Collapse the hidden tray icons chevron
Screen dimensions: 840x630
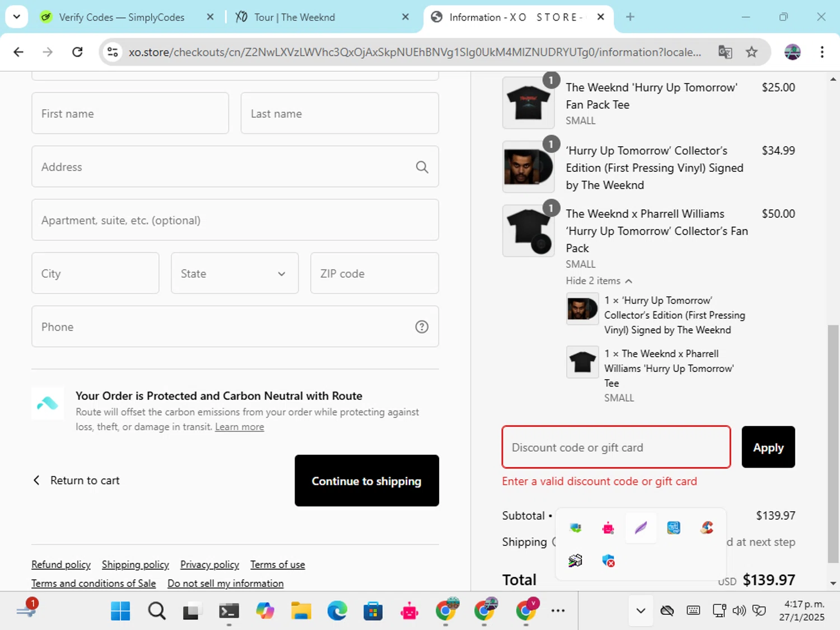641,610
